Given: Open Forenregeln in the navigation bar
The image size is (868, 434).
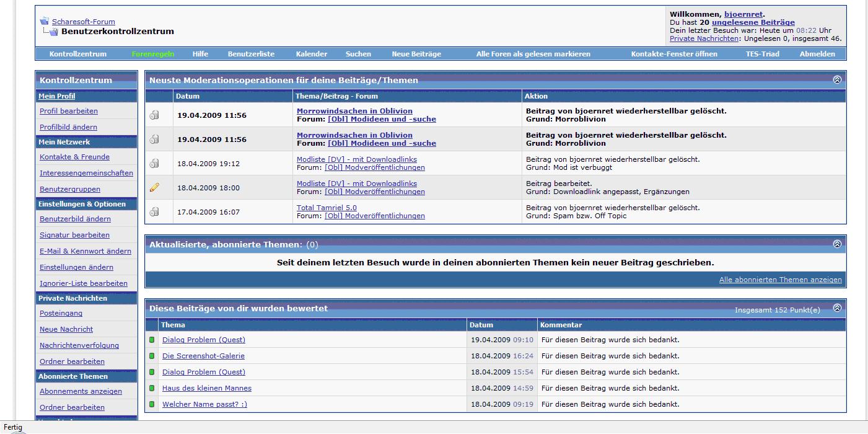Looking at the screenshot, I should point(152,54).
